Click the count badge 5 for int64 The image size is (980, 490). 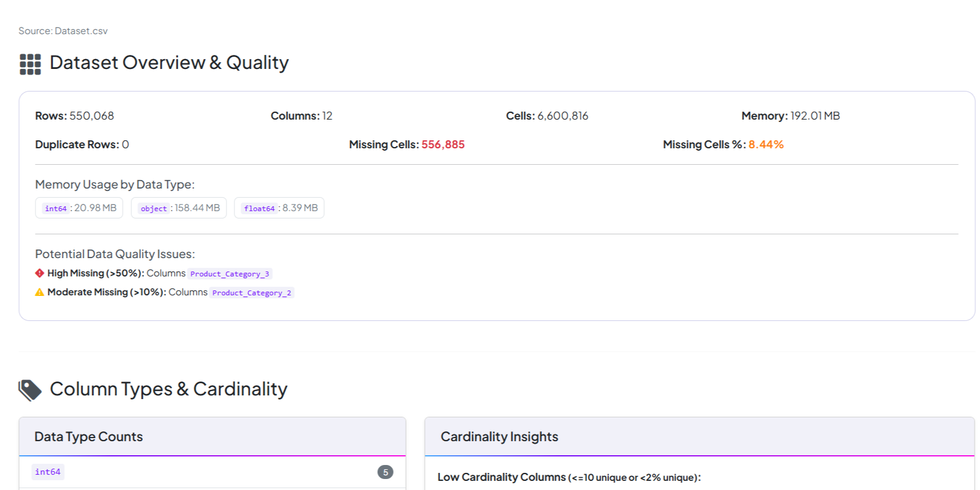click(x=385, y=472)
